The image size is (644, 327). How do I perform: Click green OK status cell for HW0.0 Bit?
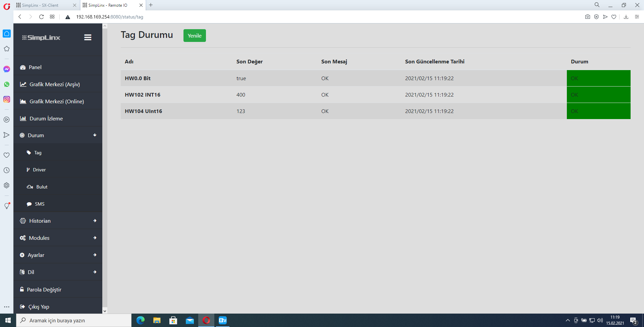click(598, 78)
